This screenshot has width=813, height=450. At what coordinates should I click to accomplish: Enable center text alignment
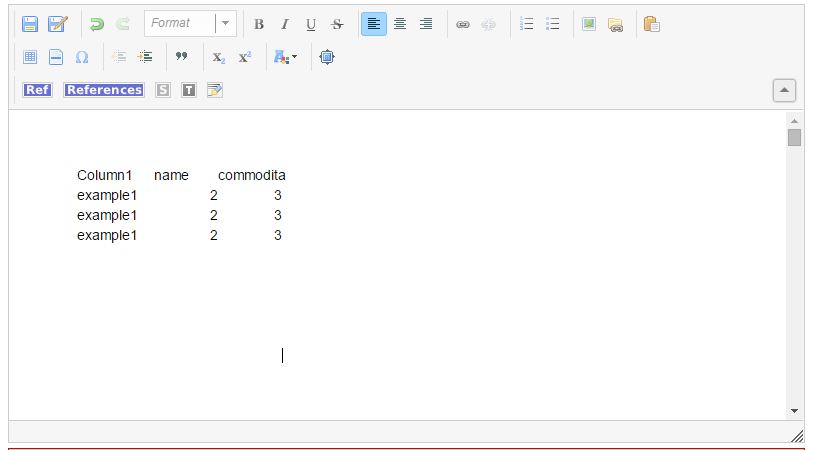pyautogui.click(x=400, y=24)
